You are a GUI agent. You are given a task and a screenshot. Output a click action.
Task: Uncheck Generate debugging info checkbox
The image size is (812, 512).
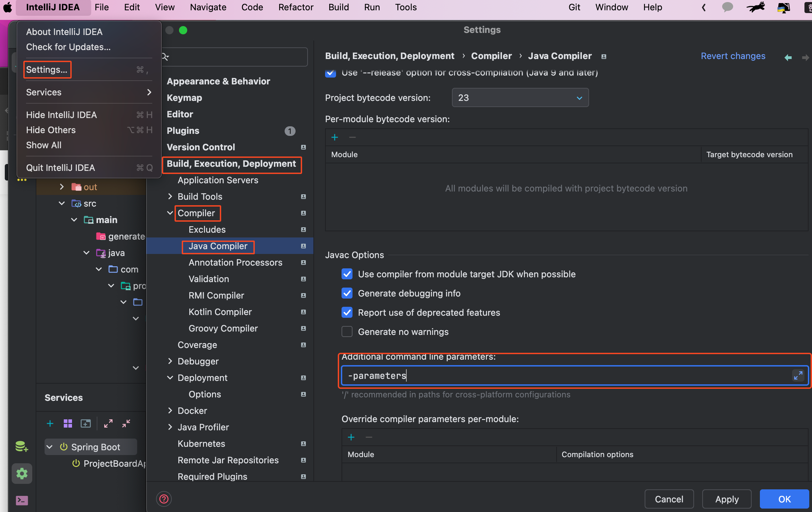click(x=347, y=293)
